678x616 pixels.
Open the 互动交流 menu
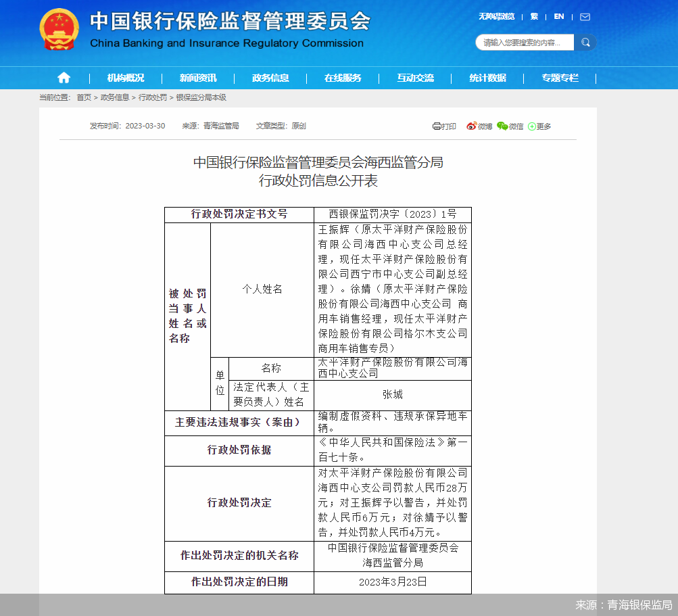tap(415, 77)
